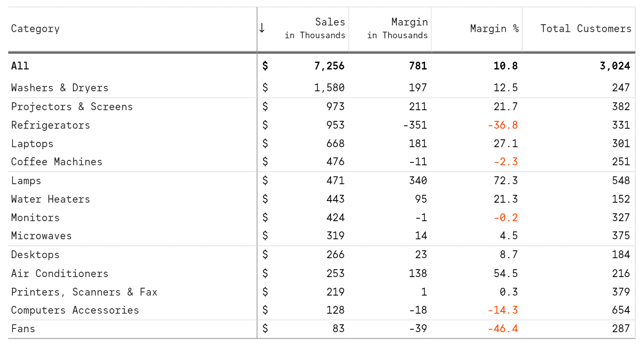The width and height of the screenshot is (644, 349).
Task: Click the Lamps margin percent 72.3 cell
Action: (506, 180)
